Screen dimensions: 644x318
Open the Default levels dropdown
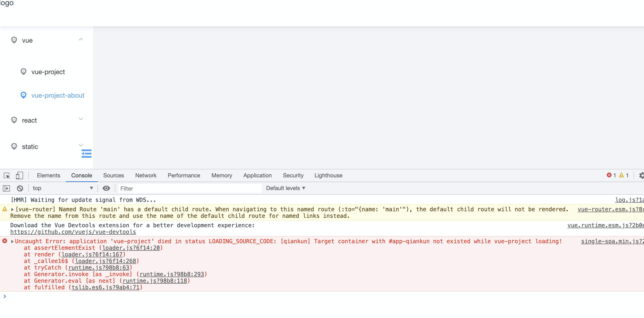tap(286, 188)
